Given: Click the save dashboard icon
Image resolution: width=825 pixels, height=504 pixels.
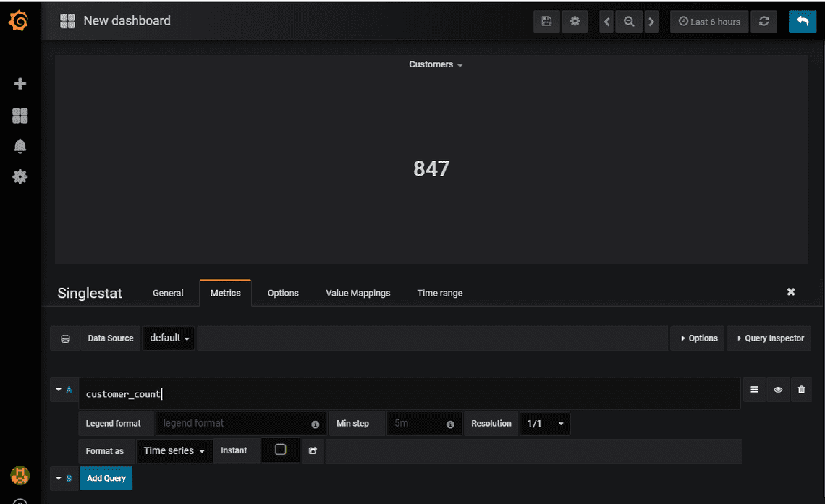Looking at the screenshot, I should 546,21.
